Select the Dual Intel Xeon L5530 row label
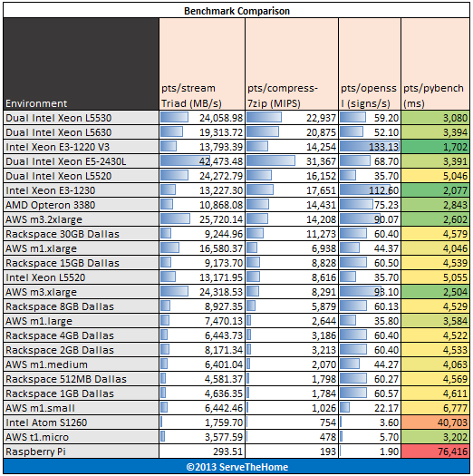Image resolution: width=473 pixels, height=476 pixels. click(x=81, y=118)
